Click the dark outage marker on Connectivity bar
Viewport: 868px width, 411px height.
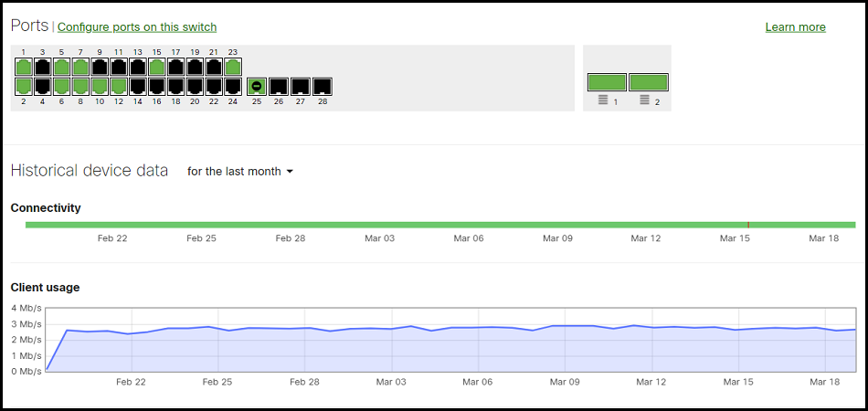coord(748,225)
